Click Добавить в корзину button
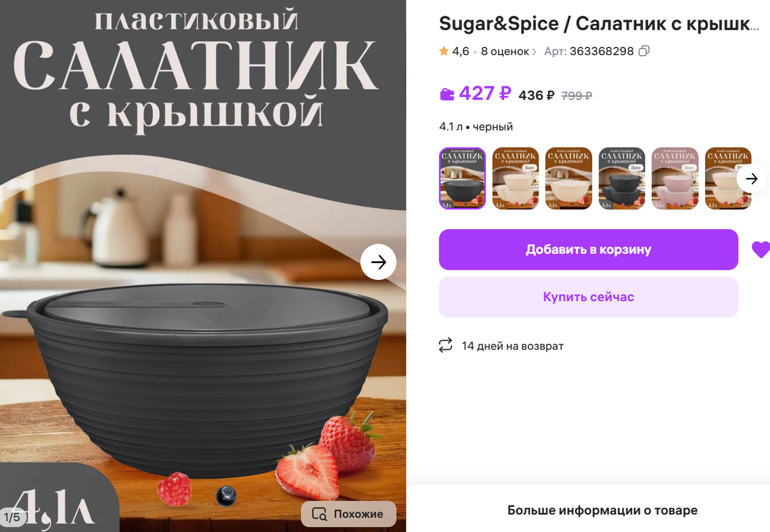Image resolution: width=770 pixels, height=532 pixels. 588,250
